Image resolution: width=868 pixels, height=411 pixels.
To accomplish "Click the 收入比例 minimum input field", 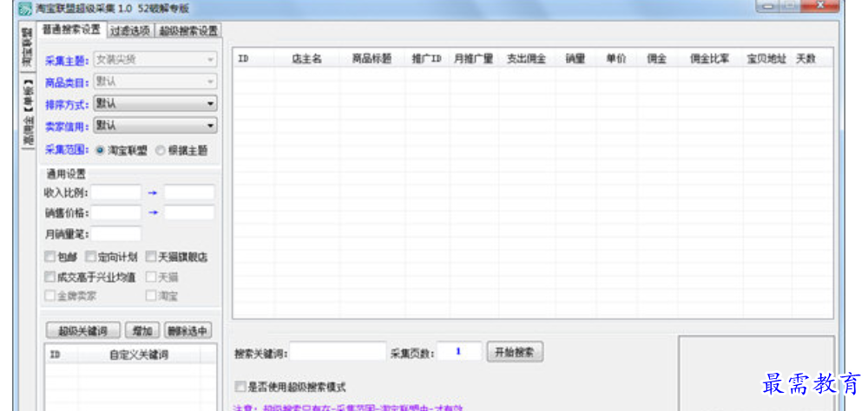I will (x=116, y=192).
